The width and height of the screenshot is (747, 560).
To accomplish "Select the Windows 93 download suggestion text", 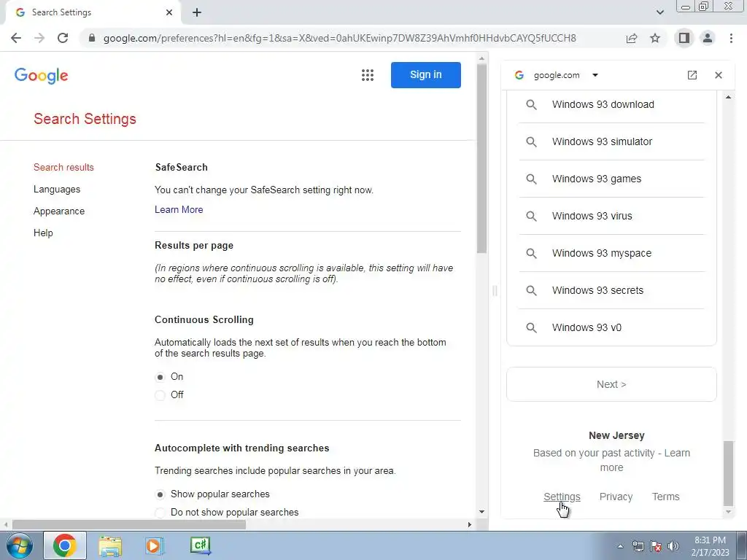I will [603, 105].
